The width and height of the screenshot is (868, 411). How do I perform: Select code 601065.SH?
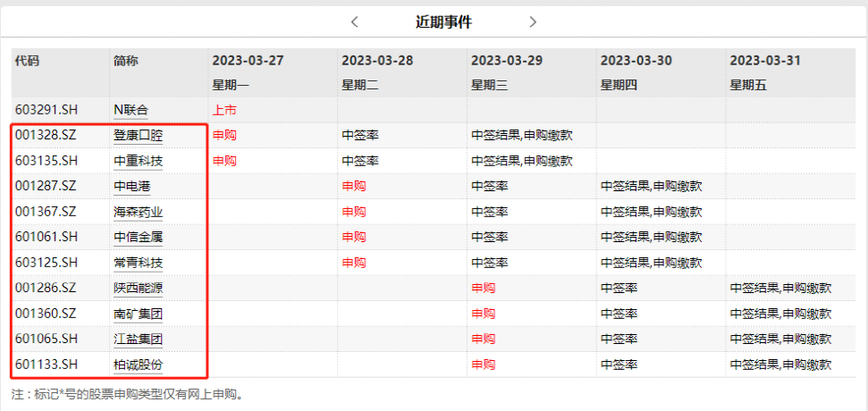coord(46,340)
